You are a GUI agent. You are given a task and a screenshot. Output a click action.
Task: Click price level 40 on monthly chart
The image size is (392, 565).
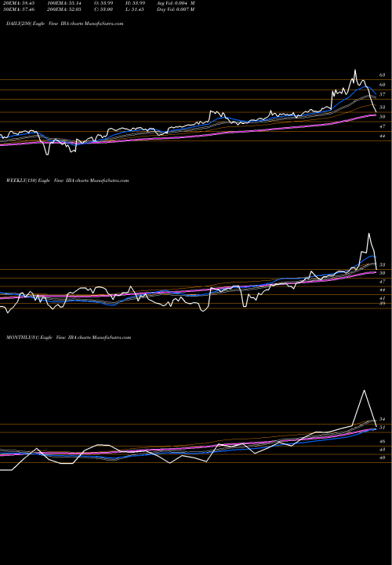click(x=382, y=457)
